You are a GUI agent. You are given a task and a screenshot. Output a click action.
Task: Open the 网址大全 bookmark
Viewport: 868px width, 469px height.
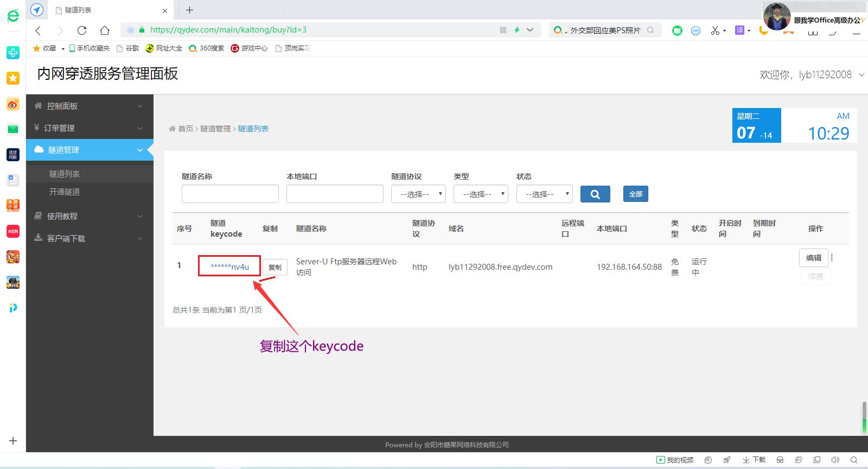tap(164, 48)
